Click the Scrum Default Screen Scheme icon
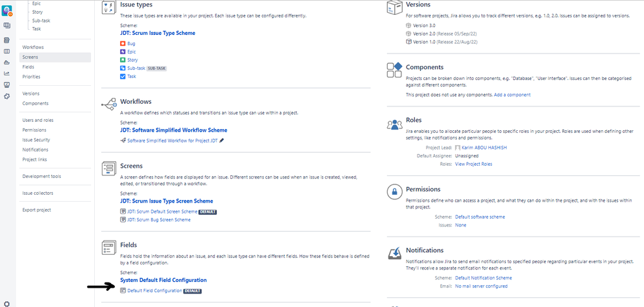644x307 pixels. 123,212
